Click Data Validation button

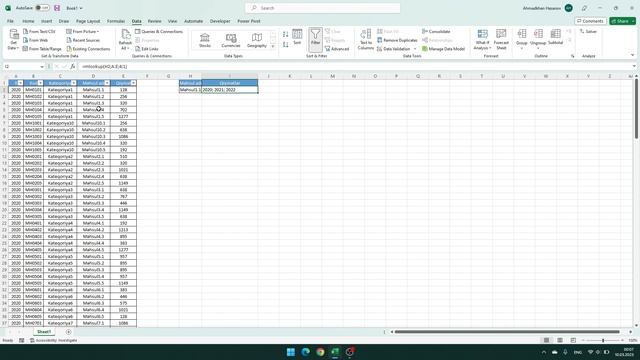tap(394, 49)
